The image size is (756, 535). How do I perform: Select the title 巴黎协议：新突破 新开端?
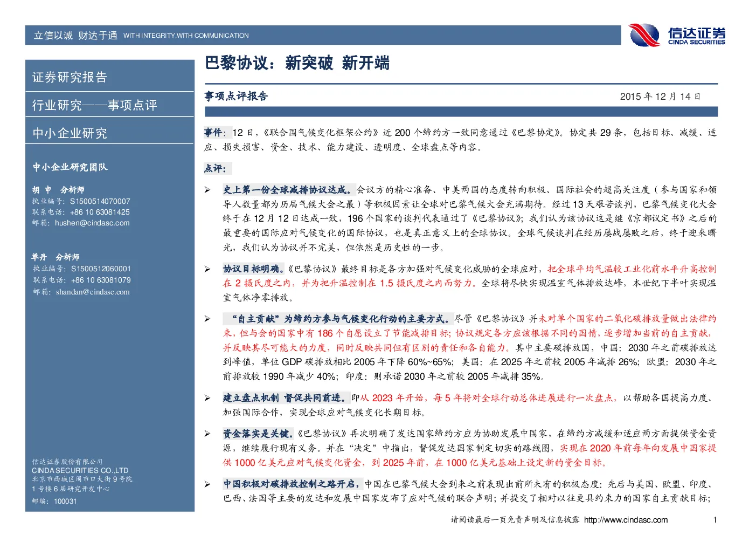point(297,63)
